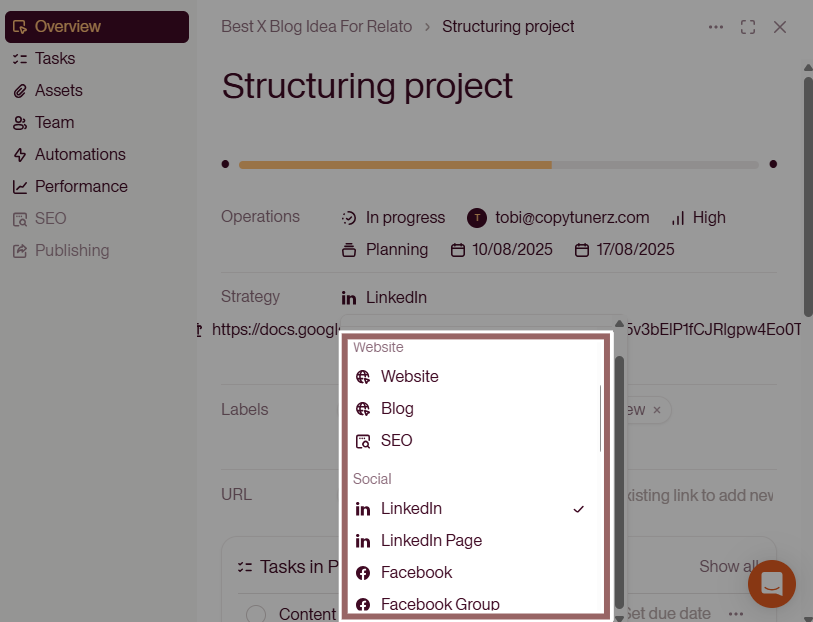
Task: Mark the Content task circle complete
Action: click(256, 614)
